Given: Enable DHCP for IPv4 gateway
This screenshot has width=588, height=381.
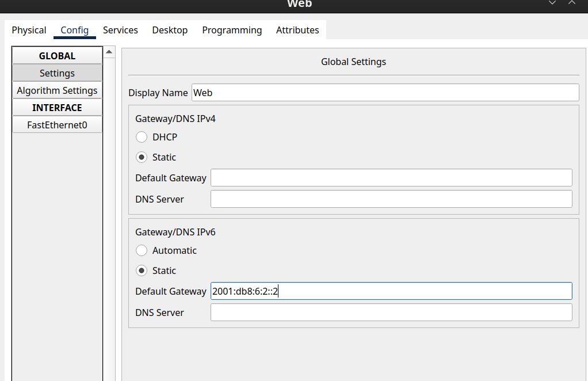Looking at the screenshot, I should [x=142, y=137].
